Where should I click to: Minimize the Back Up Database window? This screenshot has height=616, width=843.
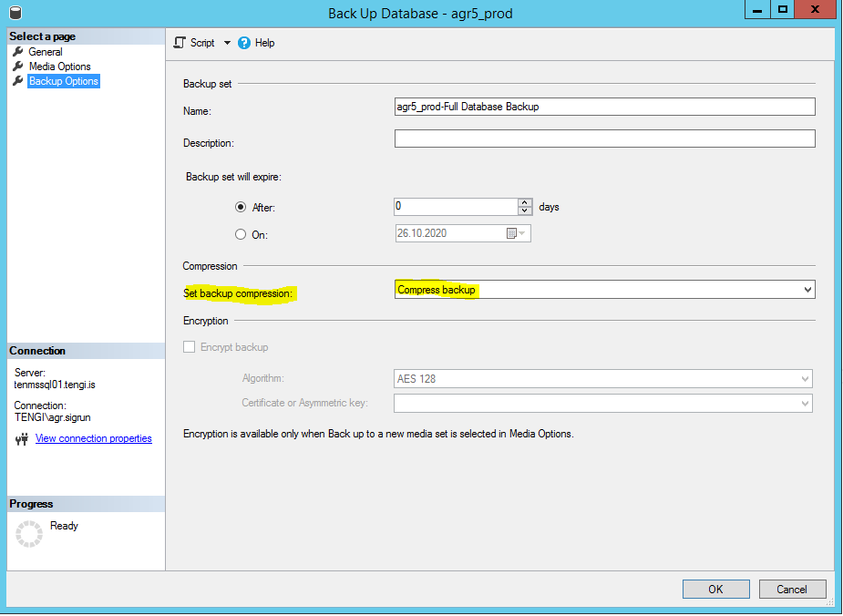click(x=757, y=10)
